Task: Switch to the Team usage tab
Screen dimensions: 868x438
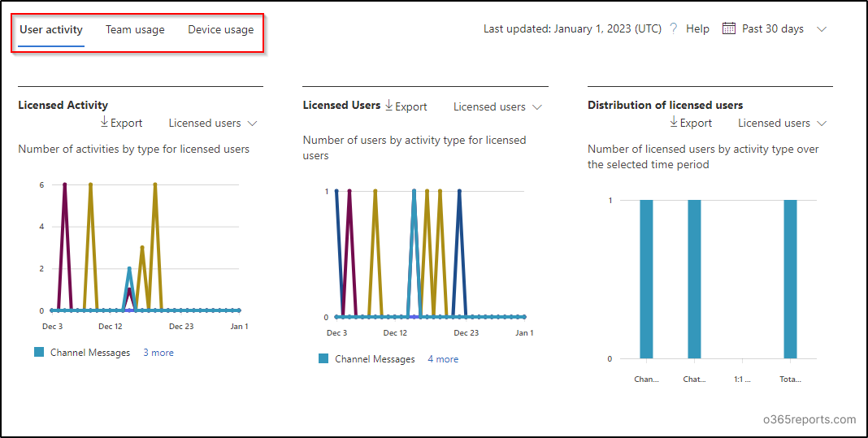Action: point(135,30)
